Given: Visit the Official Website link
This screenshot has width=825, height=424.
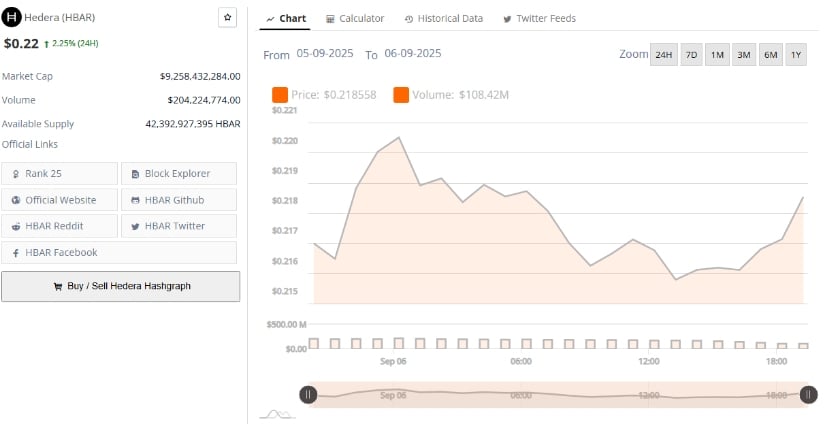Looking at the screenshot, I should pos(59,200).
